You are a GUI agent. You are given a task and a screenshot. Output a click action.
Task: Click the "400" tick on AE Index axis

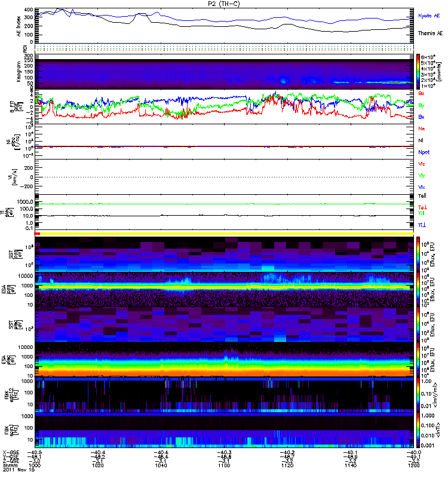pos(29,10)
